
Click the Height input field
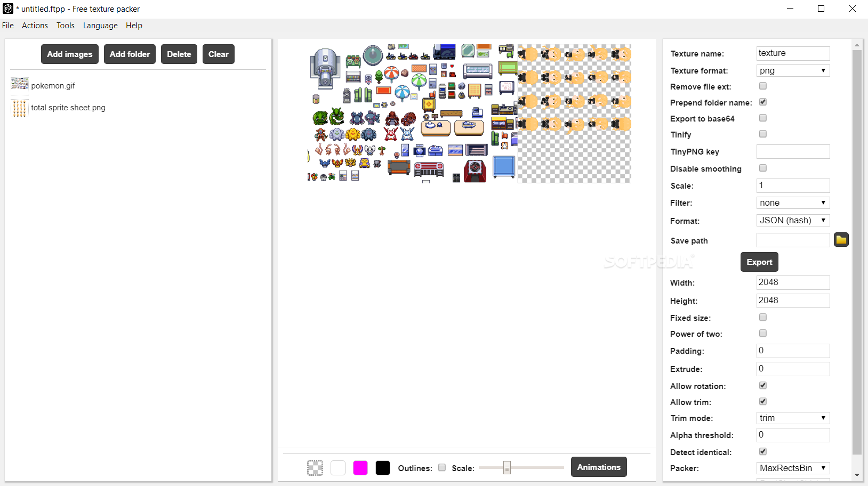click(793, 301)
